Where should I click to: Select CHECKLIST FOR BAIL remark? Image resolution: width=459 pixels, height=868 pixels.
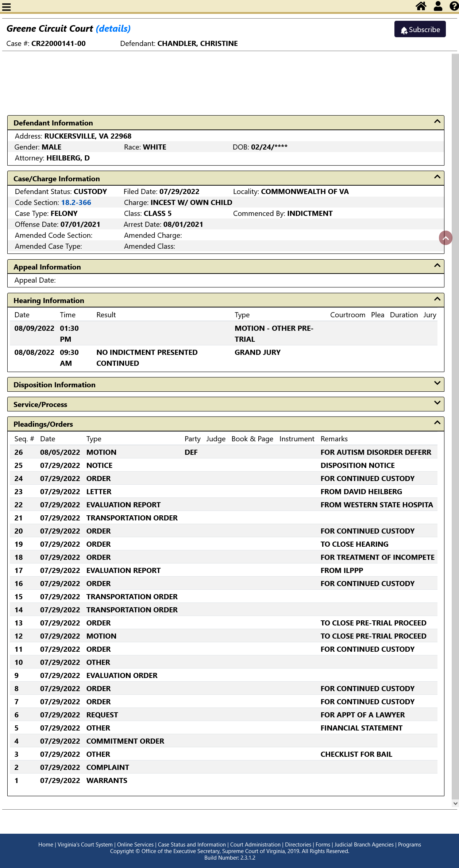(356, 754)
